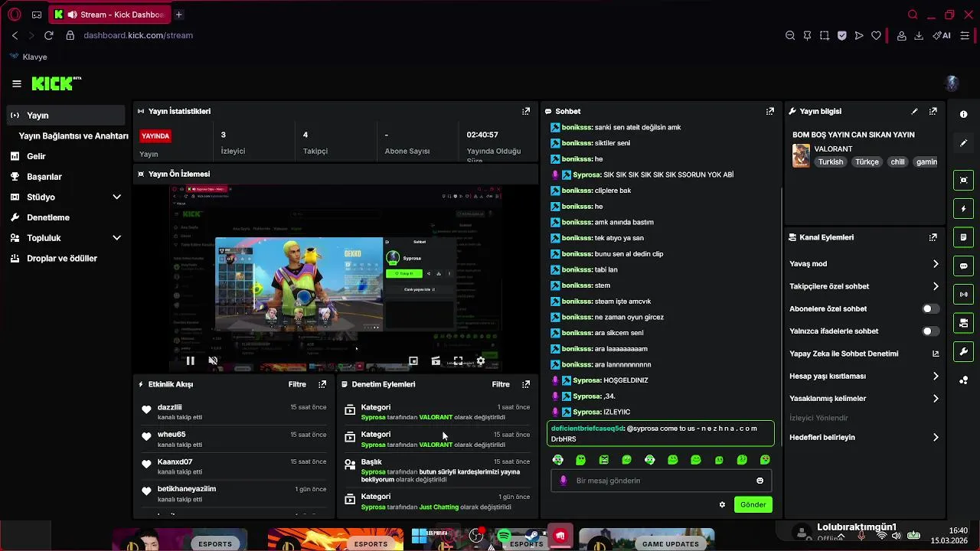Open Hedefleri belirleyin options chevron
Viewport: 980px width, 551px height.
(x=936, y=438)
